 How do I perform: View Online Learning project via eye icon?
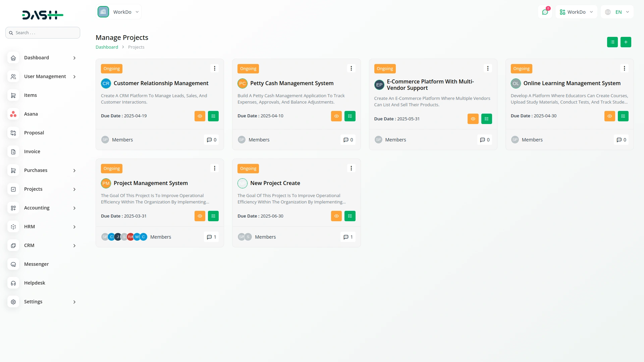point(609,116)
